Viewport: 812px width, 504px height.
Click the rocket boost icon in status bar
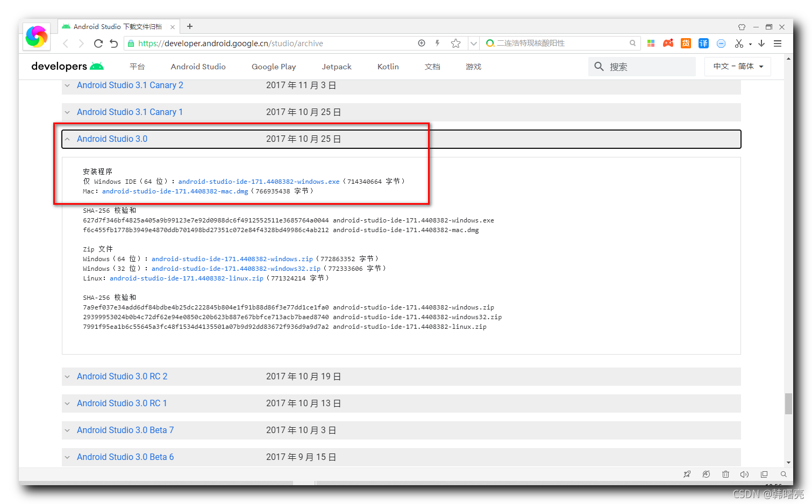687,474
